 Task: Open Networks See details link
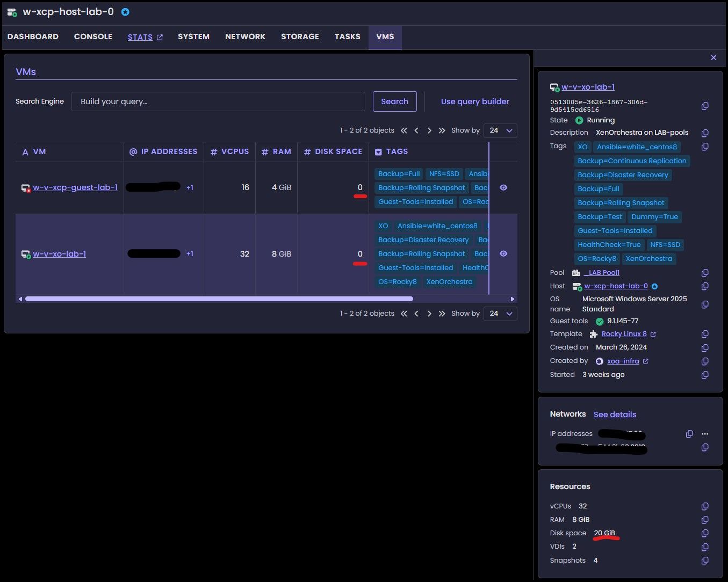click(615, 414)
